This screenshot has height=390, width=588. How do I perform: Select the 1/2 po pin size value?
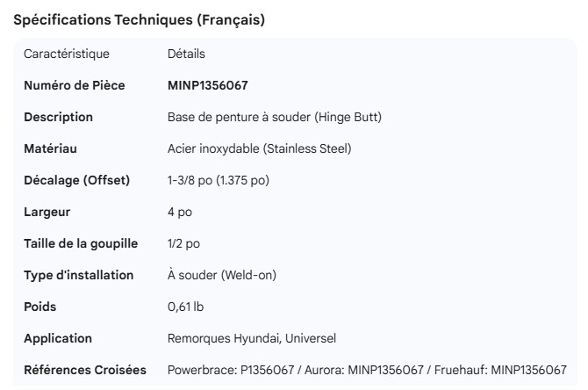click(x=183, y=244)
